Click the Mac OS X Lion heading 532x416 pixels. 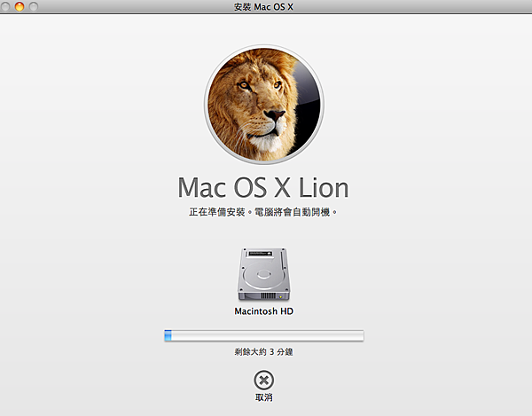click(x=263, y=187)
